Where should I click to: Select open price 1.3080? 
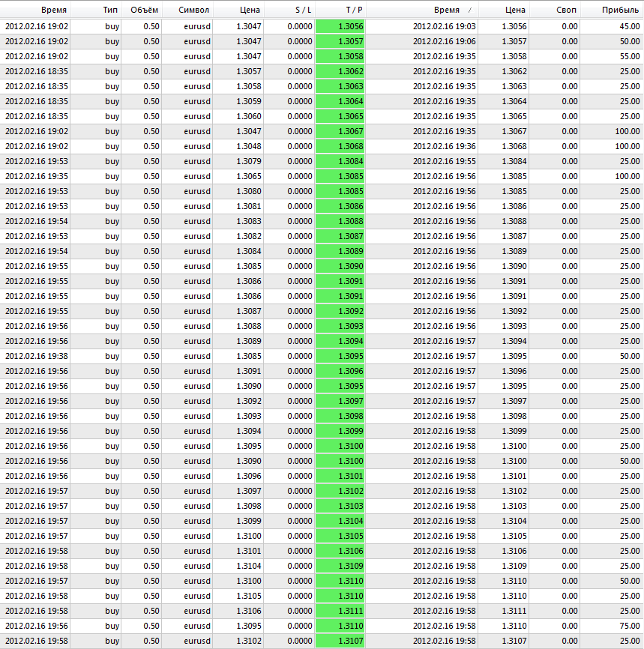pyautogui.click(x=249, y=191)
